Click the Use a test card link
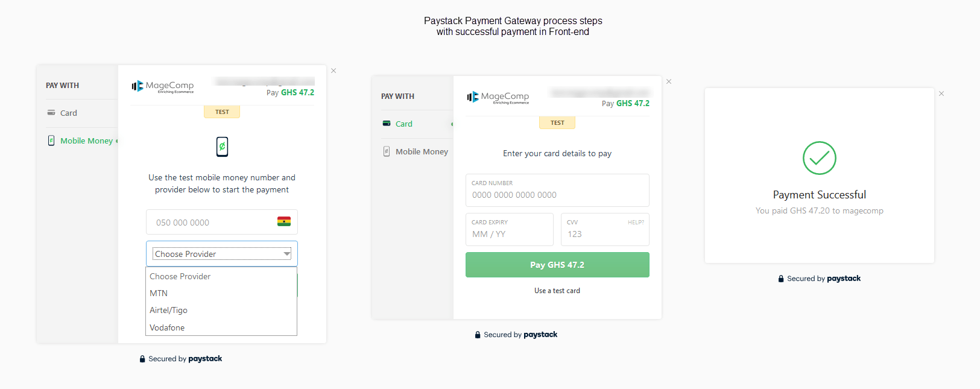 pos(557,291)
